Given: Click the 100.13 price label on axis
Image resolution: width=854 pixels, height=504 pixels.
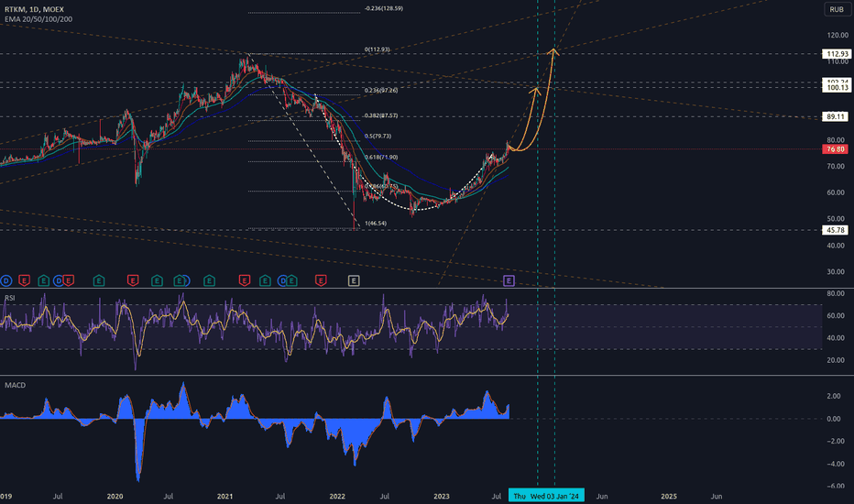Looking at the screenshot, I should tap(837, 88).
